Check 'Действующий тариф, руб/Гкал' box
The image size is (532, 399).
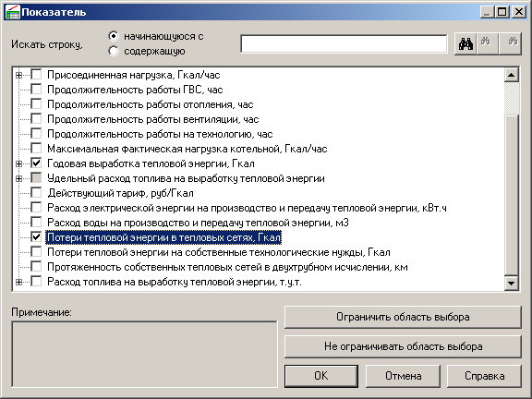36,193
